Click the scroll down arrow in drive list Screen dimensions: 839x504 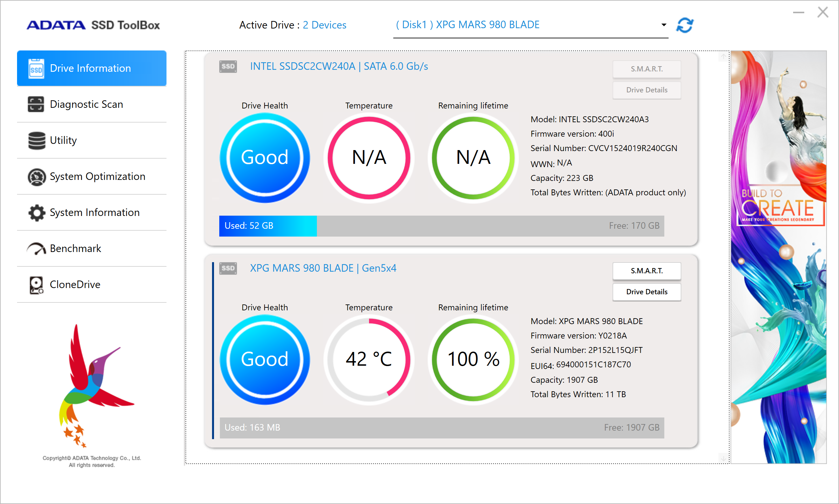tap(723, 458)
